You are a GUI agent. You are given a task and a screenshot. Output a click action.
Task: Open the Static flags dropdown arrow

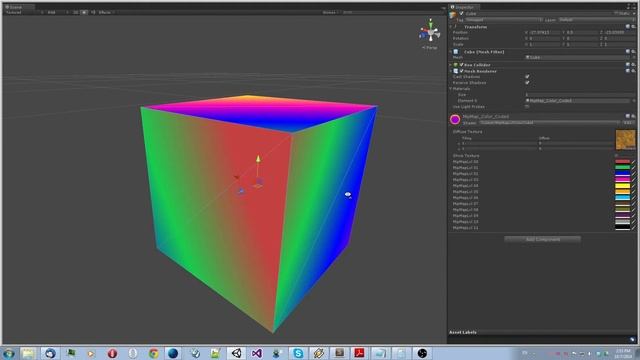[x=634, y=13]
